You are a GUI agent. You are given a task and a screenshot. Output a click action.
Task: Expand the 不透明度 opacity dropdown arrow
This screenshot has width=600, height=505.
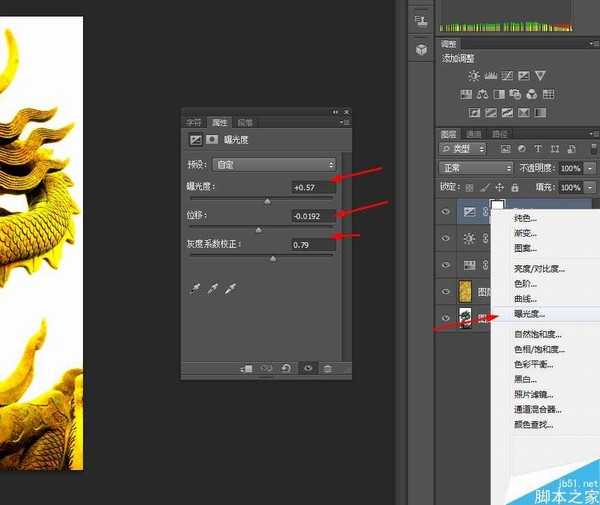(590, 168)
